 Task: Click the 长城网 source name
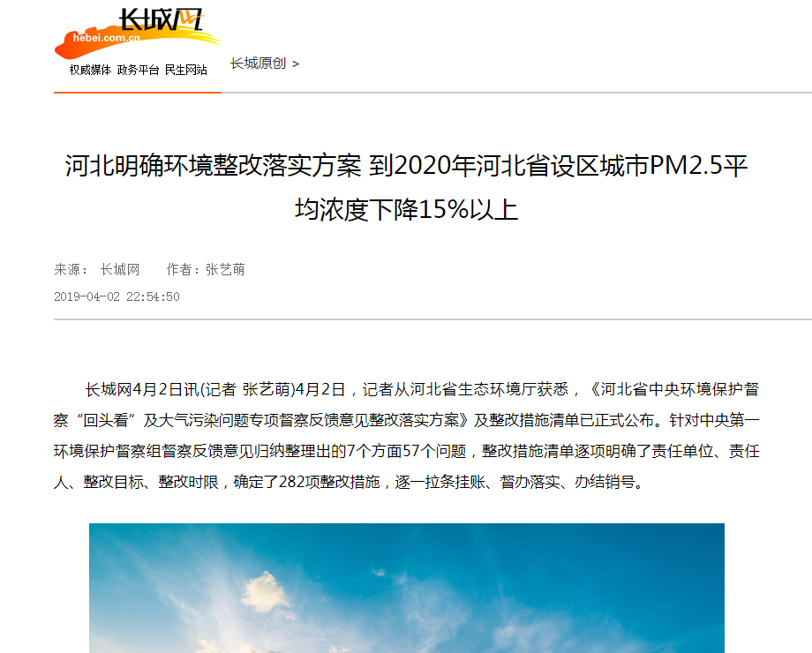click(120, 269)
